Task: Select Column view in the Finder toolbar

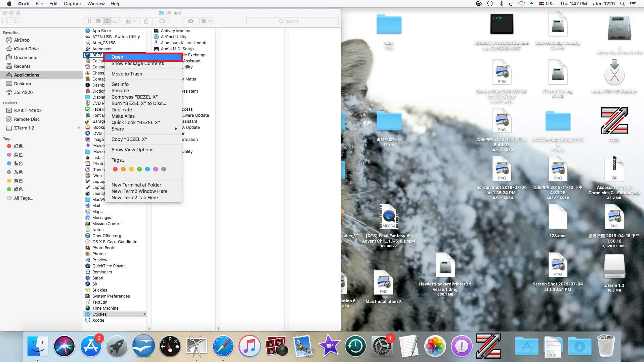Action: pos(107,21)
